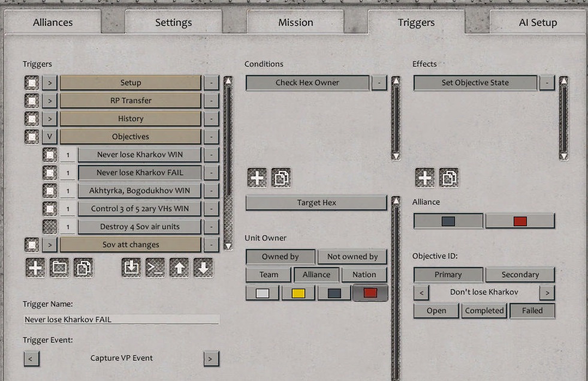Open the trigger script console icon
This screenshot has width=588, height=381.
coord(155,268)
